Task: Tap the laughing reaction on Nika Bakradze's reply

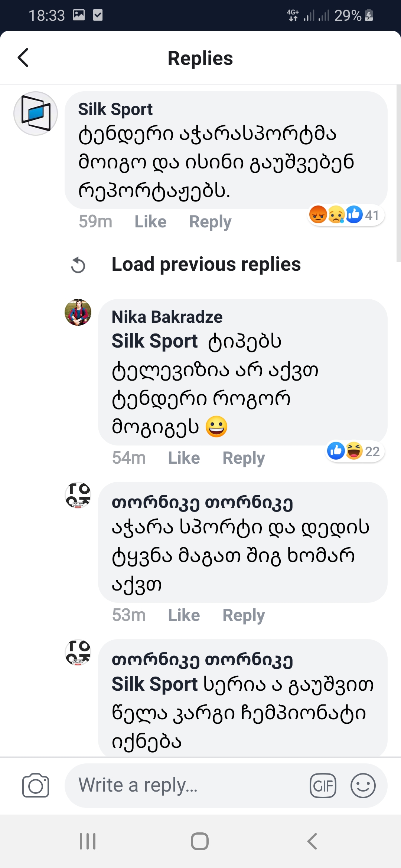Action: pos(354,452)
